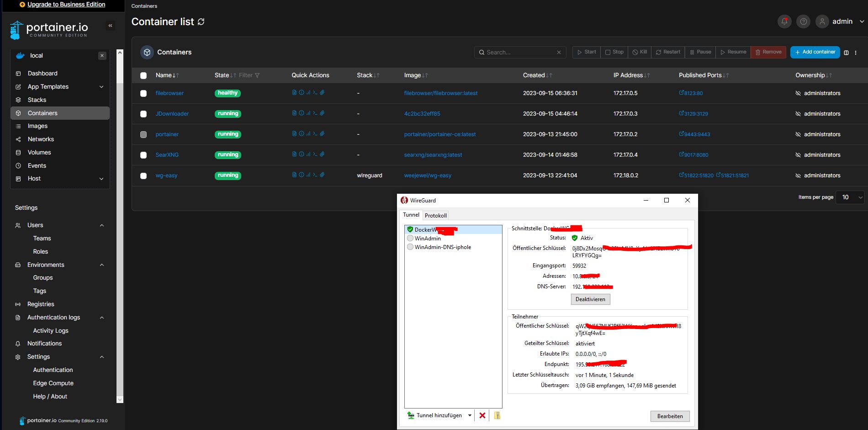Inspect the SearXNG container via quick action
Viewport: 868px width, 430px height.
click(x=302, y=154)
